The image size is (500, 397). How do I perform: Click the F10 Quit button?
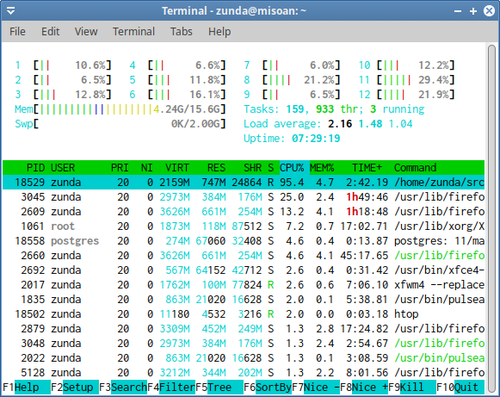460,387
